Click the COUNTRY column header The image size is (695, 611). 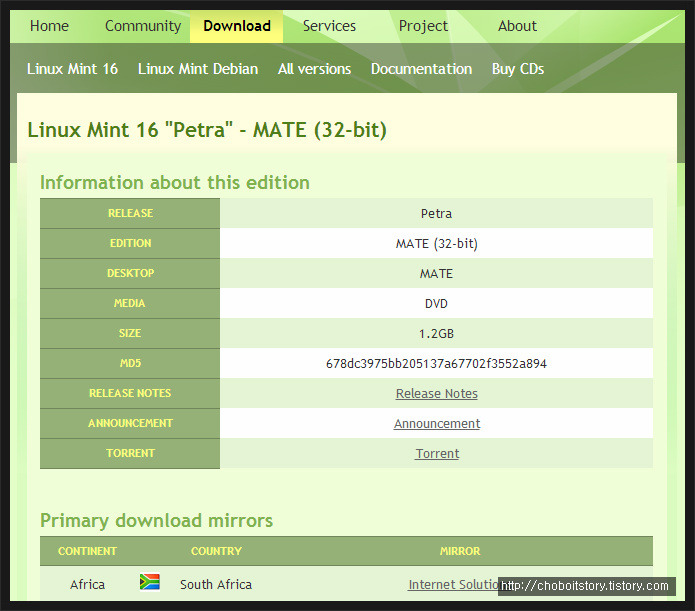click(x=216, y=551)
